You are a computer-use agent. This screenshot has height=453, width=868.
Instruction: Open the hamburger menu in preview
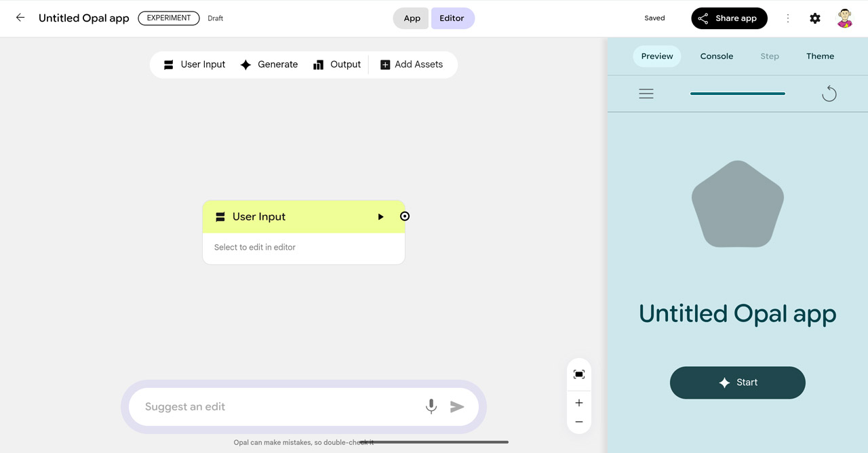(646, 94)
